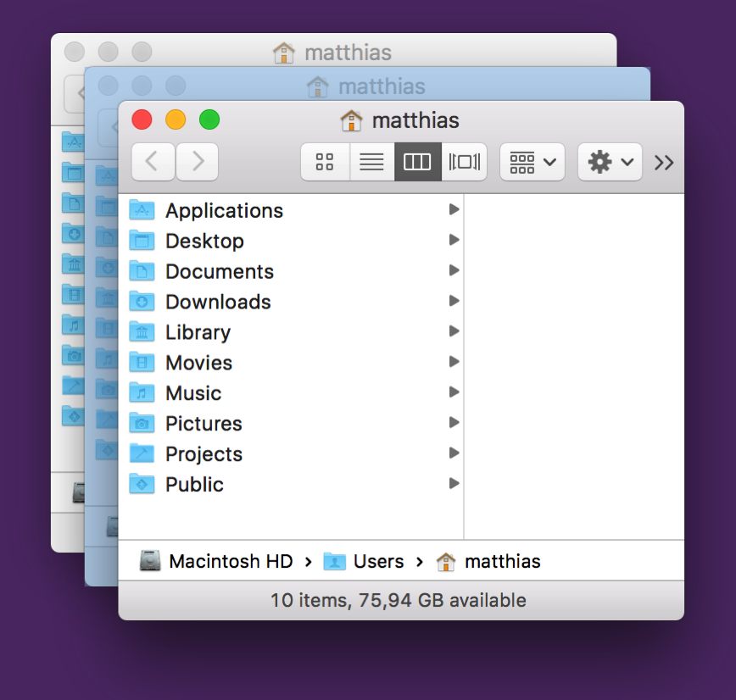This screenshot has height=700, width=736.
Task: Select the Downloads folder name
Action: point(218,303)
